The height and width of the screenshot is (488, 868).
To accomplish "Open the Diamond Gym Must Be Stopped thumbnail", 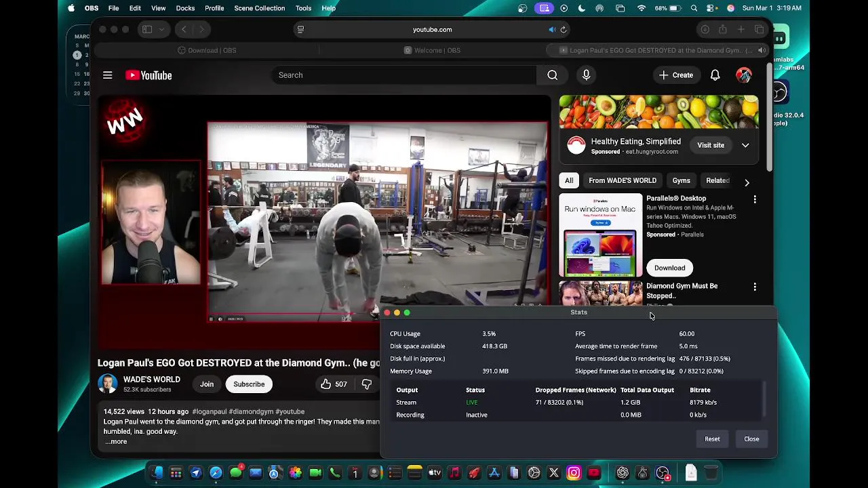I will [x=600, y=293].
